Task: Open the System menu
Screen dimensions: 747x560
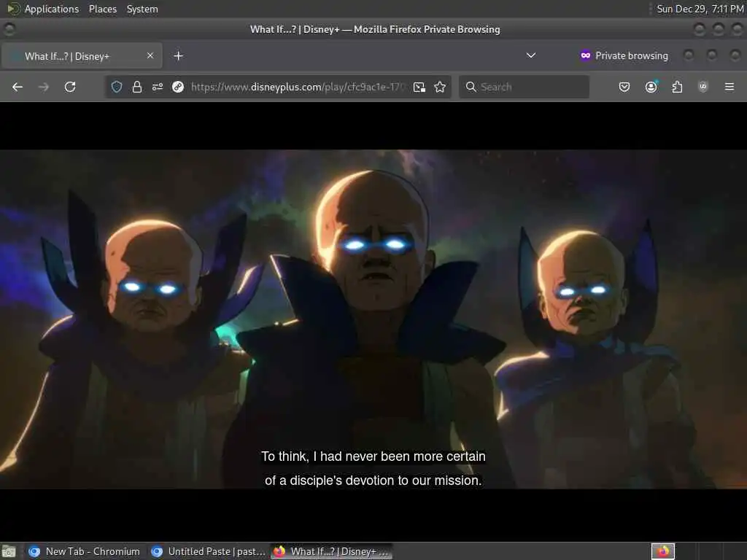Action: pos(142,9)
